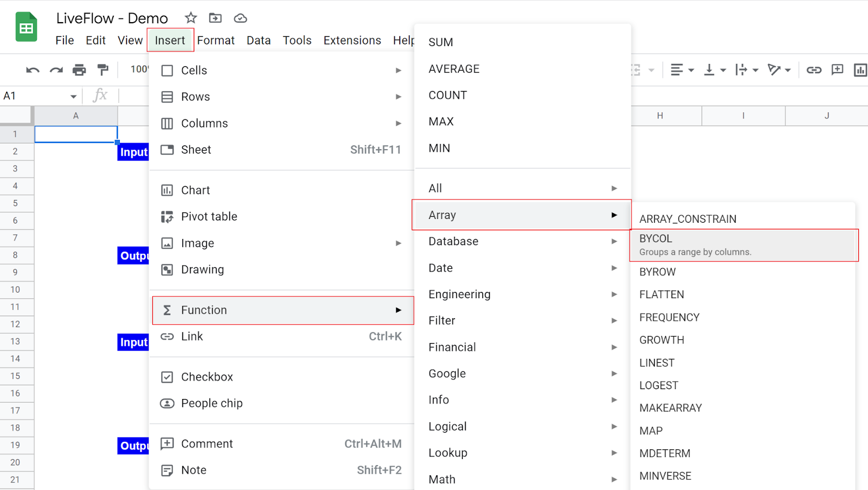Image resolution: width=868 pixels, height=490 pixels.
Task: Choose the BYCOL function
Action: 744,245
